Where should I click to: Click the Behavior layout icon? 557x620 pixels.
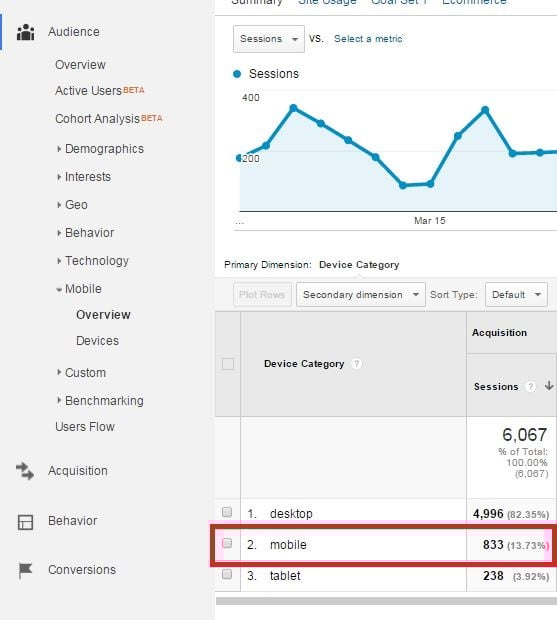tap(25, 522)
